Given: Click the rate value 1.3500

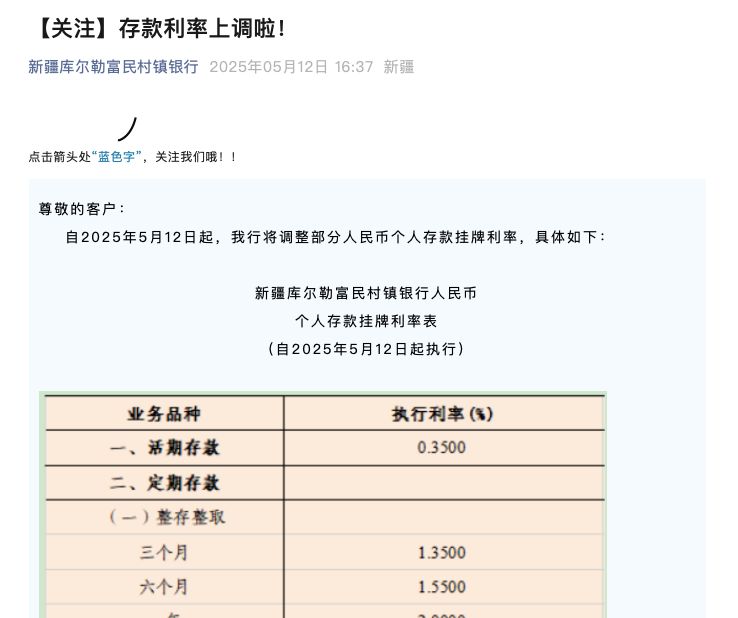Looking at the screenshot, I should 442,553.
